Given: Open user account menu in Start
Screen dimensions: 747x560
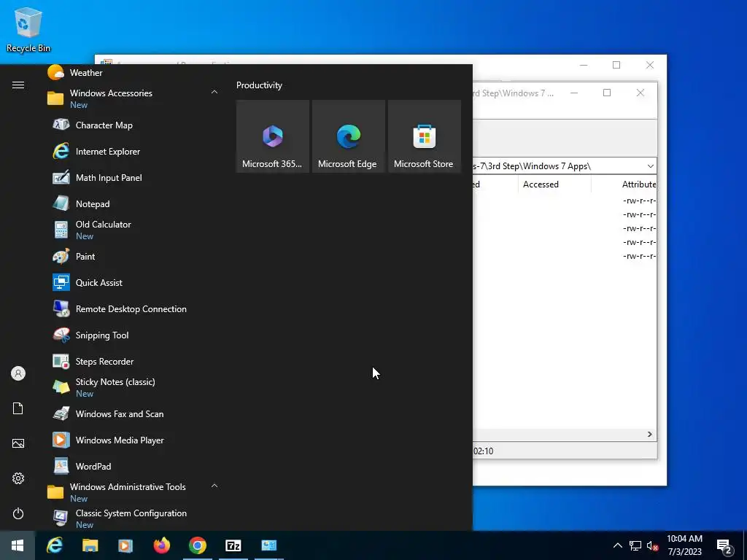Looking at the screenshot, I should coord(18,373).
